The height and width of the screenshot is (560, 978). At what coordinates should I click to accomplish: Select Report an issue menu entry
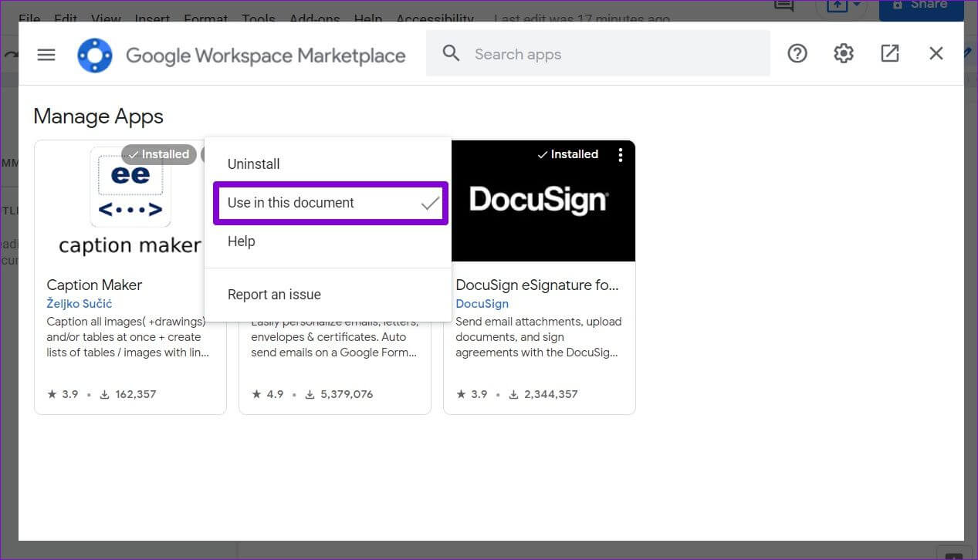coord(328,295)
